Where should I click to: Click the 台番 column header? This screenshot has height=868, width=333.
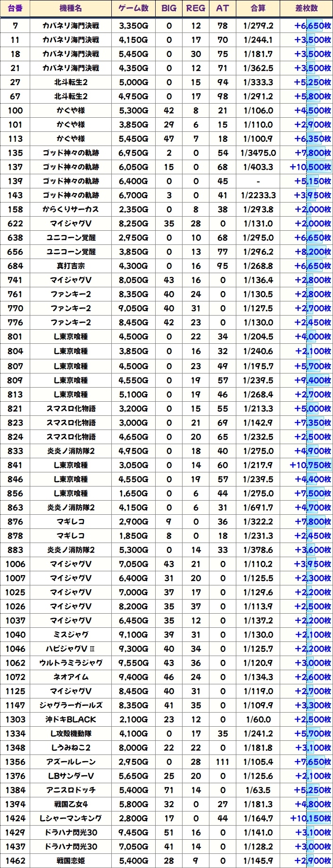click(x=15, y=8)
